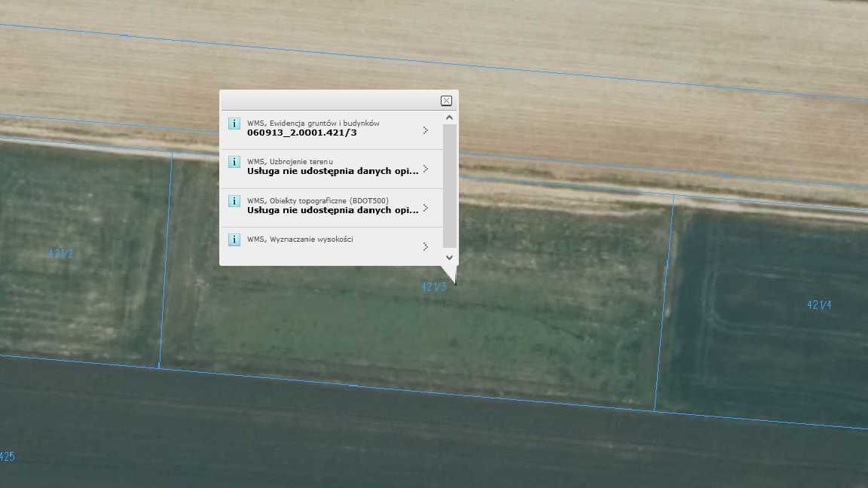The image size is (868, 488).
Task: Expand the Uzbrojenie terenu row arrow
Action: coord(425,169)
